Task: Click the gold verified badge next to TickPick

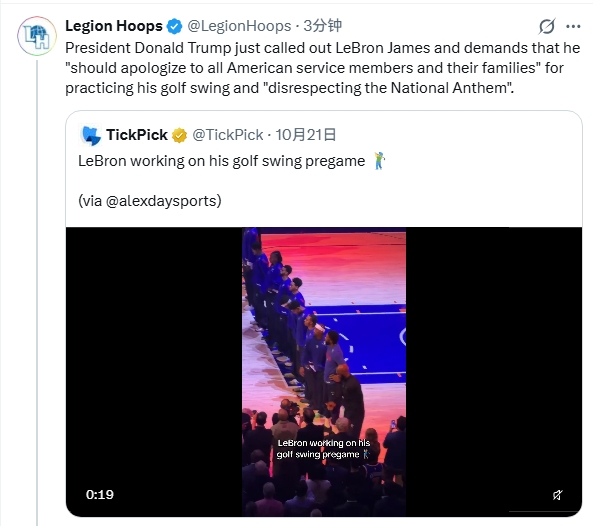Action: coord(179,135)
